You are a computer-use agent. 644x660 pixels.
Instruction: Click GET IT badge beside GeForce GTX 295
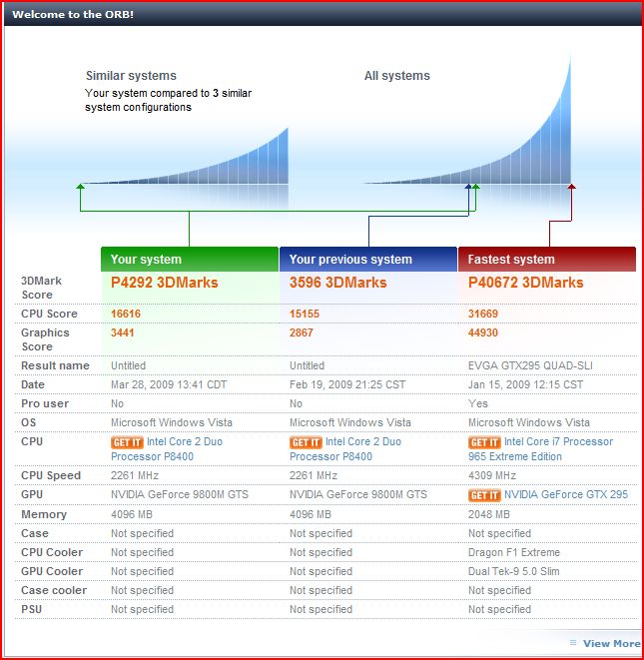(484, 495)
